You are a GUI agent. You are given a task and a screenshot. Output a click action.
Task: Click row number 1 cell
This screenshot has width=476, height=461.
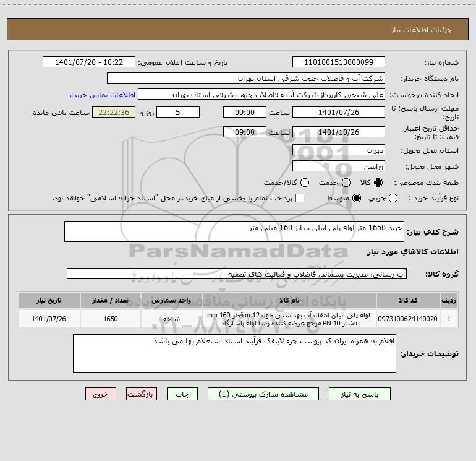tap(449, 319)
